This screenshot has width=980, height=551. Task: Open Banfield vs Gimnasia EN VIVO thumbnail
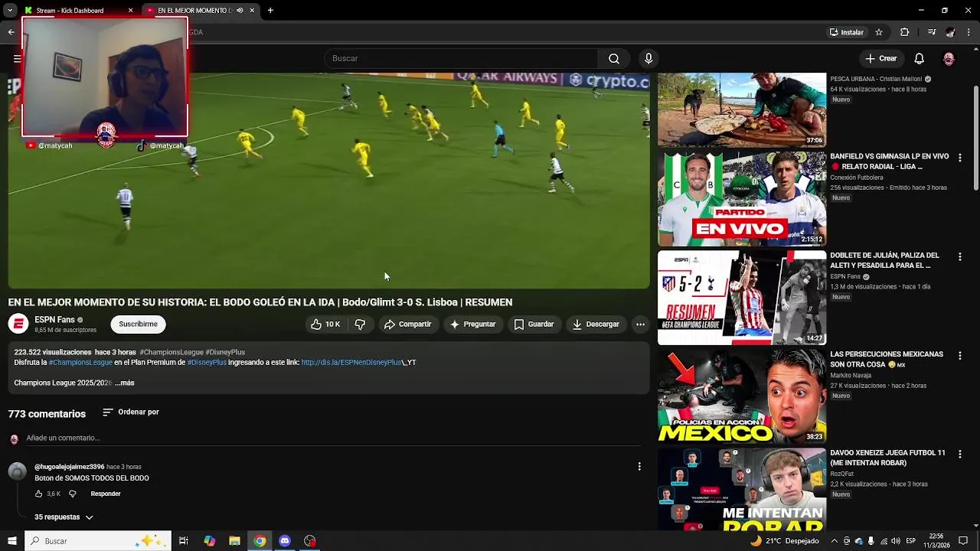[x=742, y=199]
